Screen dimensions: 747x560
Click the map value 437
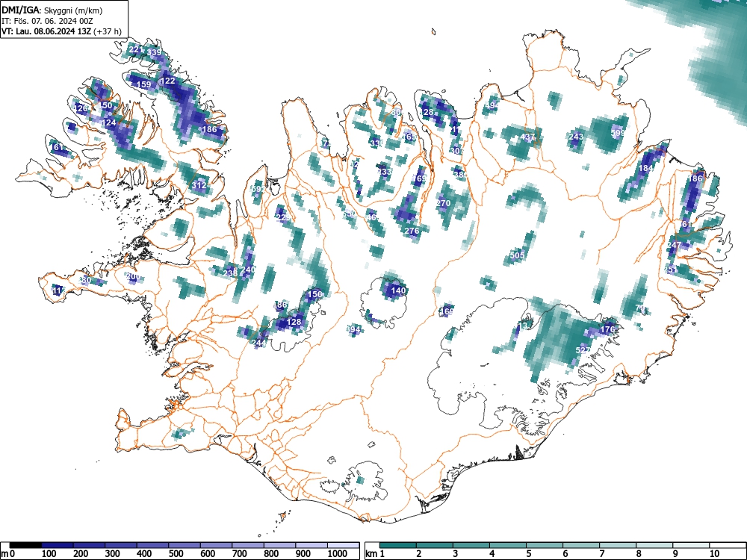click(x=528, y=137)
